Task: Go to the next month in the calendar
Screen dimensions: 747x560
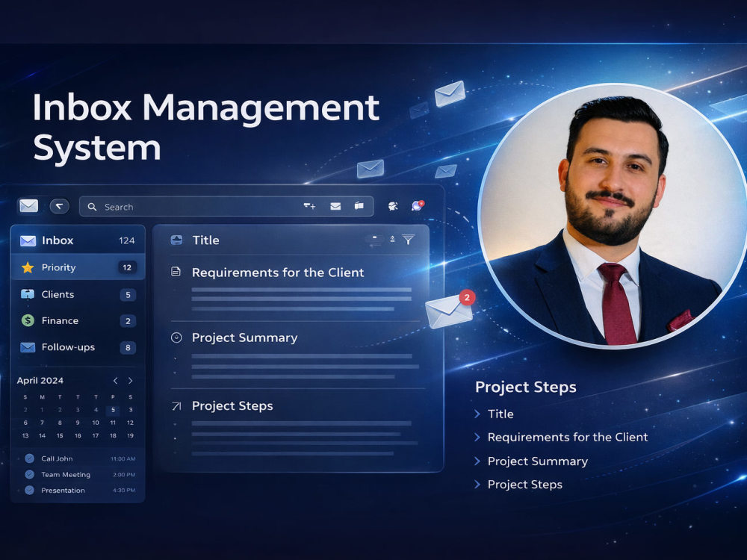Action: tap(130, 381)
